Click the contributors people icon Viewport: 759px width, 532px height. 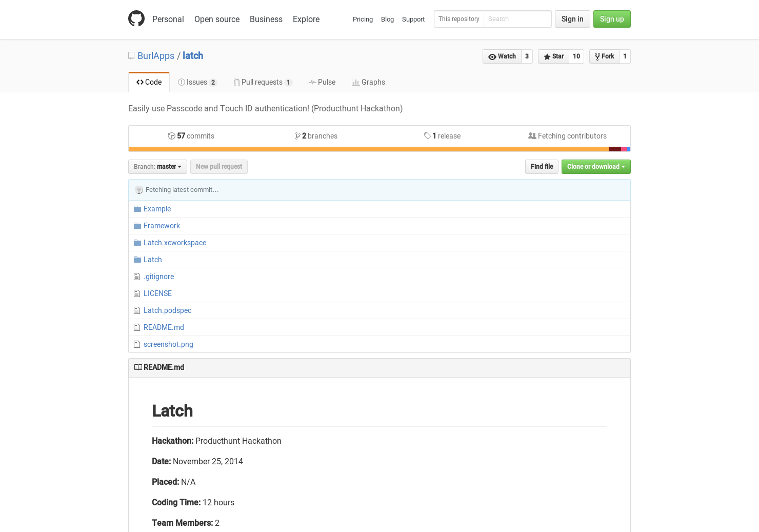point(532,136)
